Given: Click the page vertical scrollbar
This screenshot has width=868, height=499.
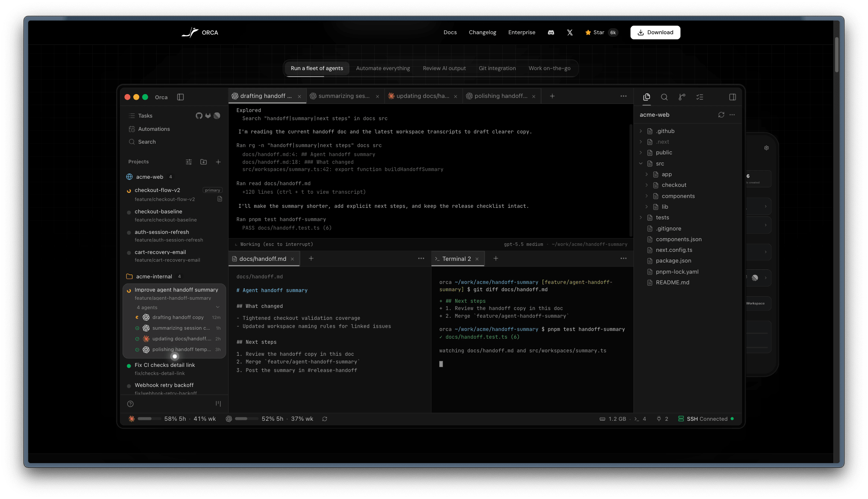Looking at the screenshot, I should pyautogui.click(x=837, y=55).
